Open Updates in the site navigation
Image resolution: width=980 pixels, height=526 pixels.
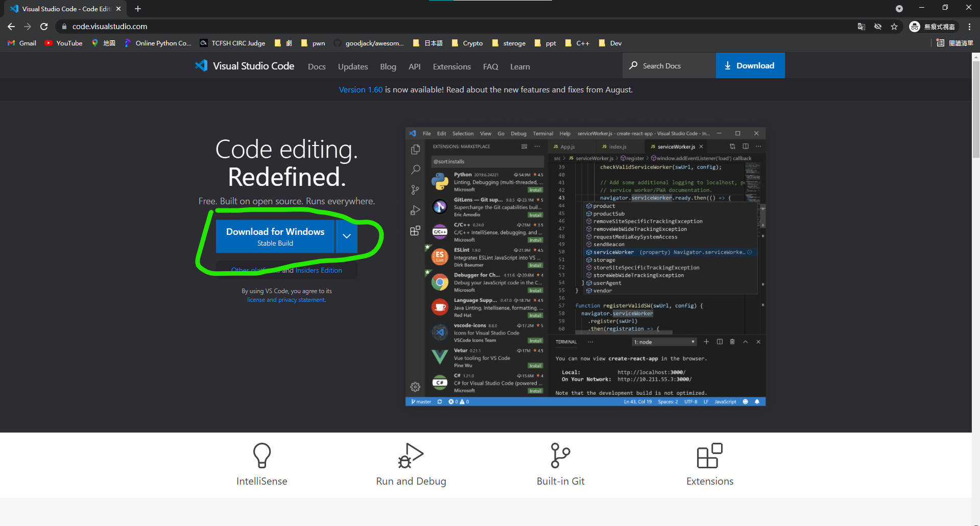[x=353, y=66]
